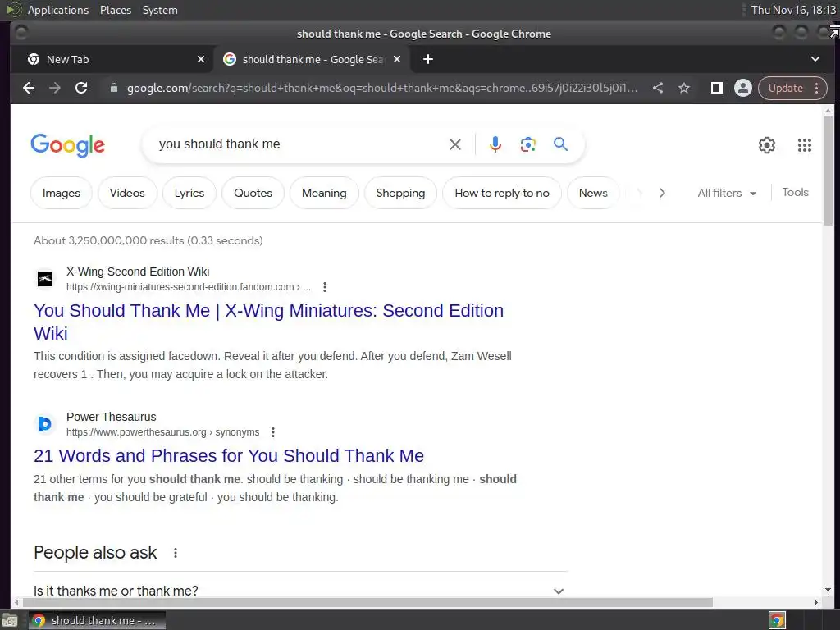Viewport: 840px width, 630px height.
Task: Click the xwing-miniatures fandom URL
Action: (x=188, y=287)
